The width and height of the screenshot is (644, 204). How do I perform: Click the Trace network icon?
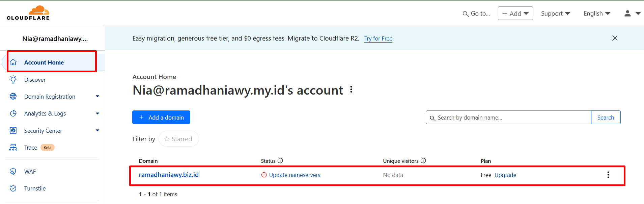coord(13,148)
